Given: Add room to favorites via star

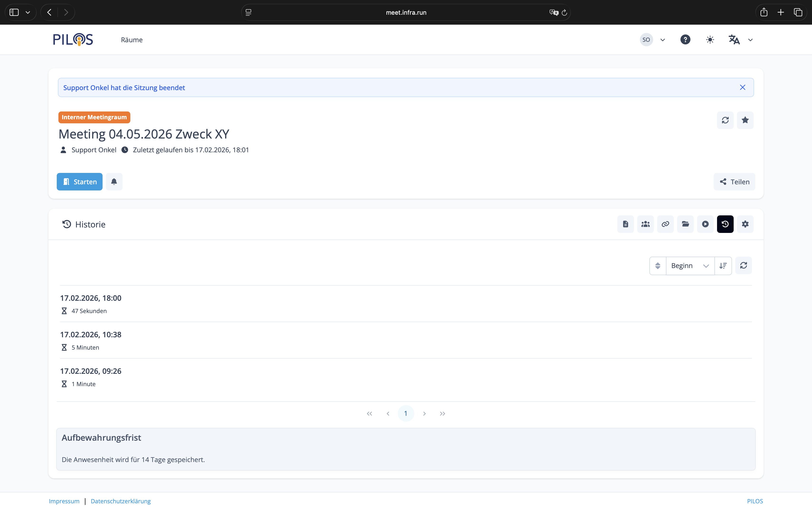Looking at the screenshot, I should (745, 120).
